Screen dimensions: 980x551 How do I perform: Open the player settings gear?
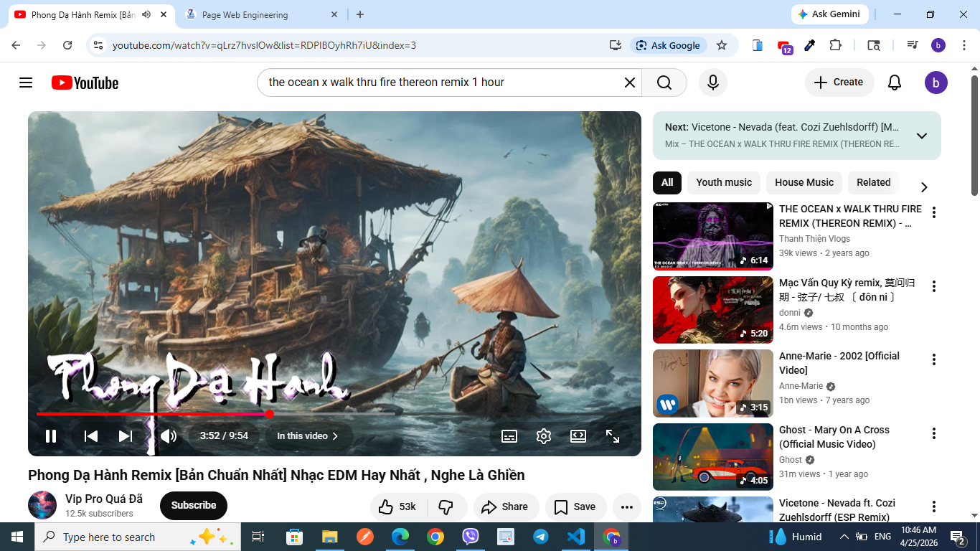pyautogui.click(x=544, y=436)
